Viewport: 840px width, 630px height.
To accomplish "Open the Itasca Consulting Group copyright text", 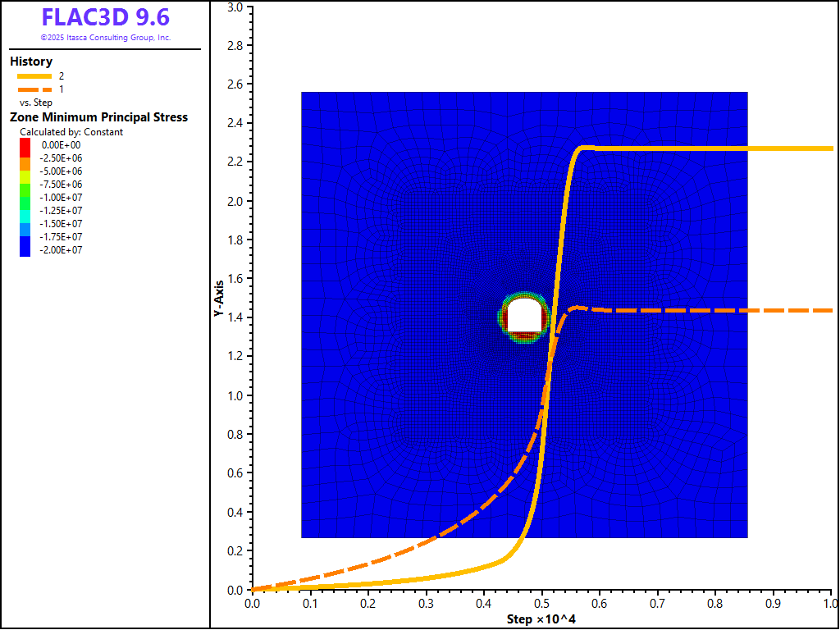I will 105,38.
